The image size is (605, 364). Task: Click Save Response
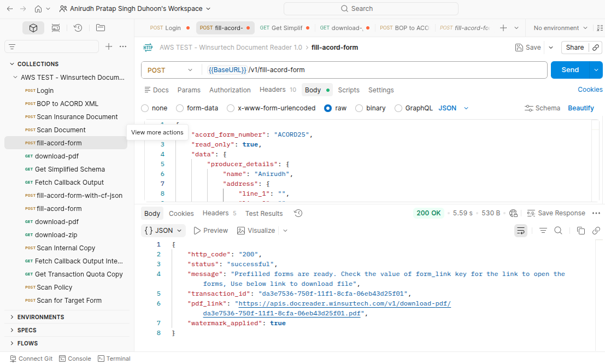click(x=556, y=213)
